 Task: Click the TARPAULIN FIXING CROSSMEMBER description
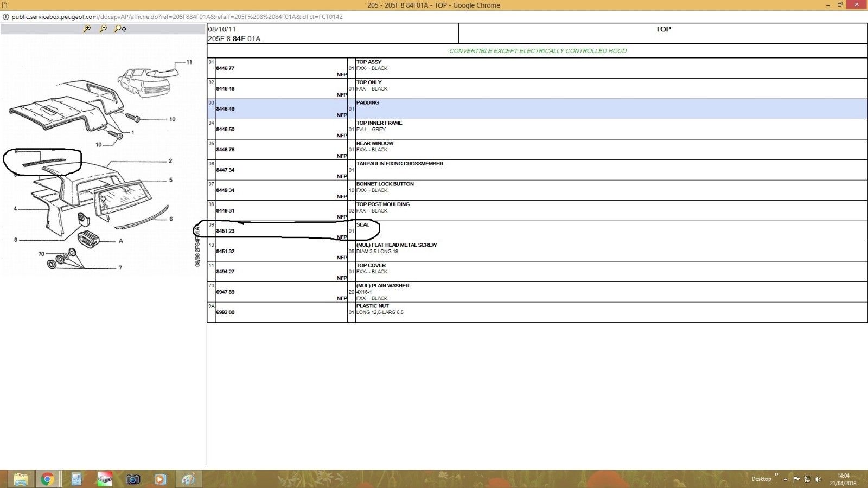click(x=400, y=164)
